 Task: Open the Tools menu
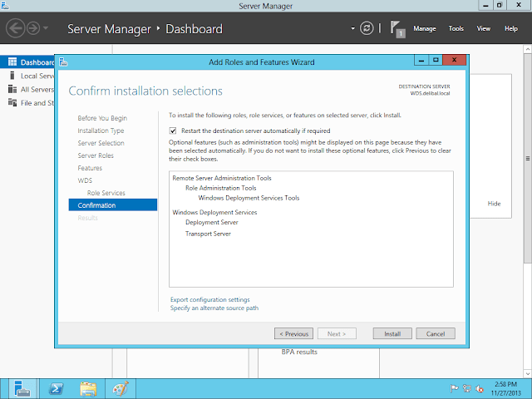tap(456, 29)
